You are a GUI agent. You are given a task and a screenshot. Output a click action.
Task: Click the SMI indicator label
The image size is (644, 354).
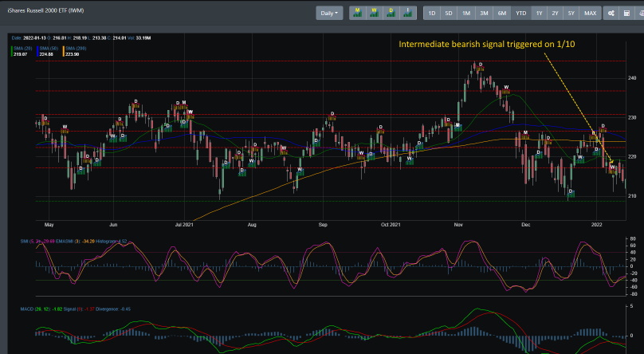pyautogui.click(x=32, y=241)
